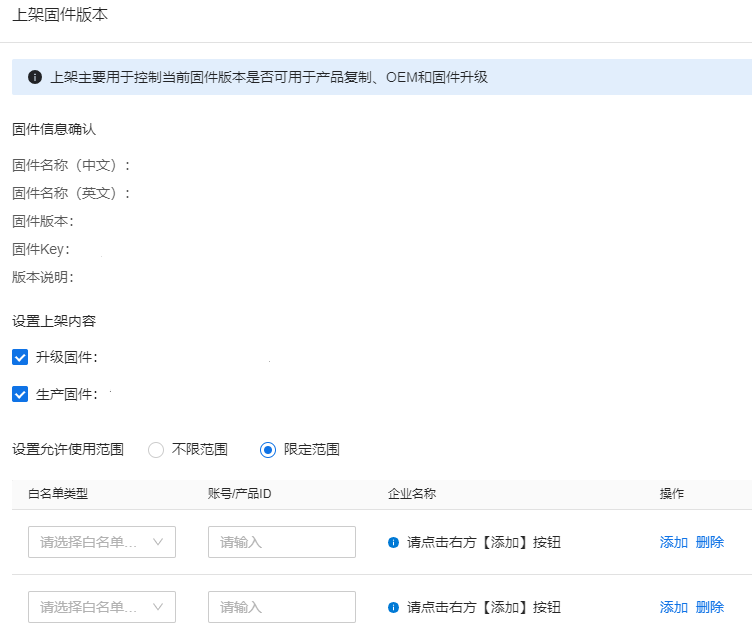
Task: Click 删除 in the second whitelist row
Action: pyautogui.click(x=710, y=607)
